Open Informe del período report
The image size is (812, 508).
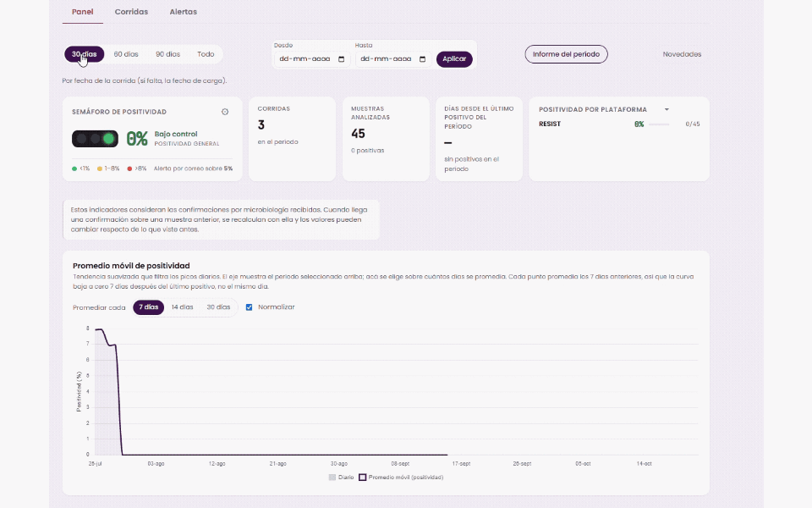[566, 54]
